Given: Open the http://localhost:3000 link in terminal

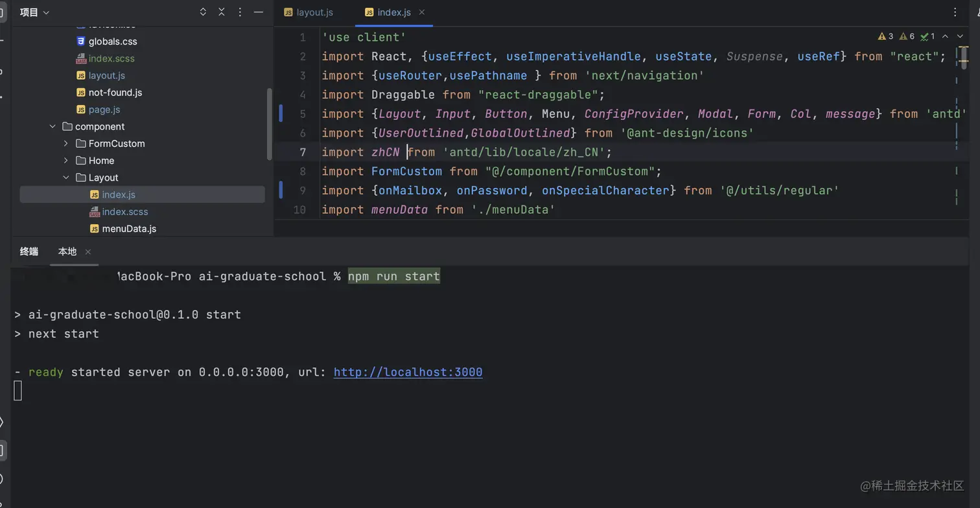Looking at the screenshot, I should coord(408,373).
